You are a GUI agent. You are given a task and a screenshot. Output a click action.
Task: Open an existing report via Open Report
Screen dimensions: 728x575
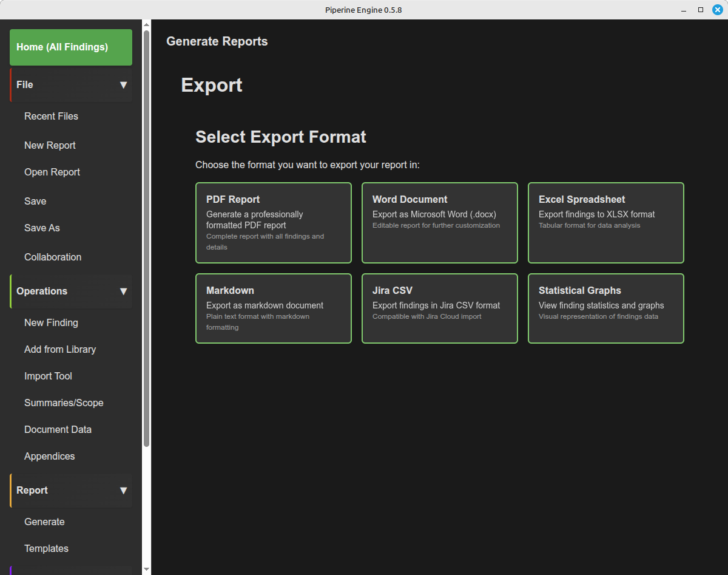click(52, 172)
